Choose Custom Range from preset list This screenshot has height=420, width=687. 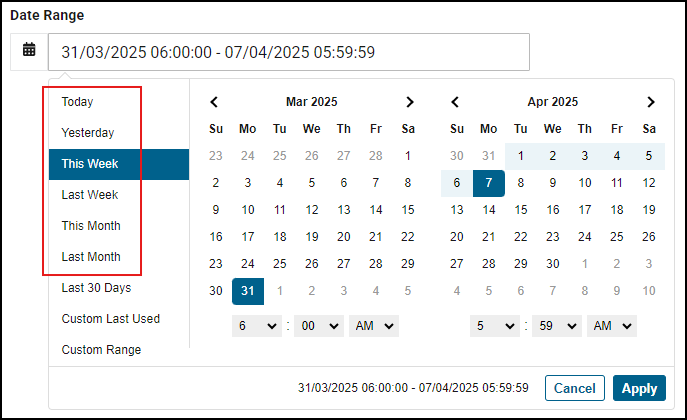pos(101,350)
